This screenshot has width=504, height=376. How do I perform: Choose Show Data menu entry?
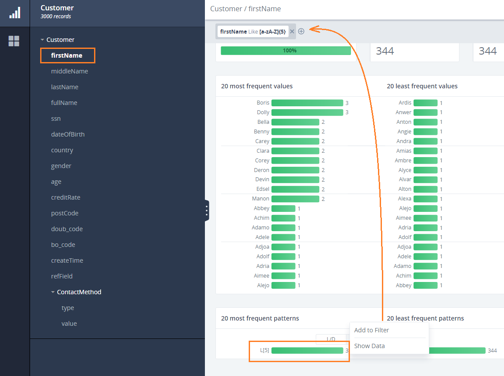tap(369, 346)
